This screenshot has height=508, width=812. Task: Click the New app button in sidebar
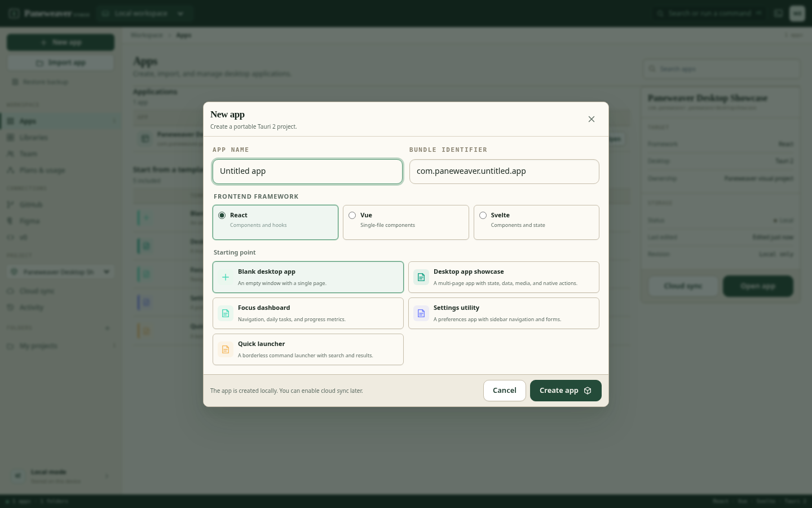(60, 42)
